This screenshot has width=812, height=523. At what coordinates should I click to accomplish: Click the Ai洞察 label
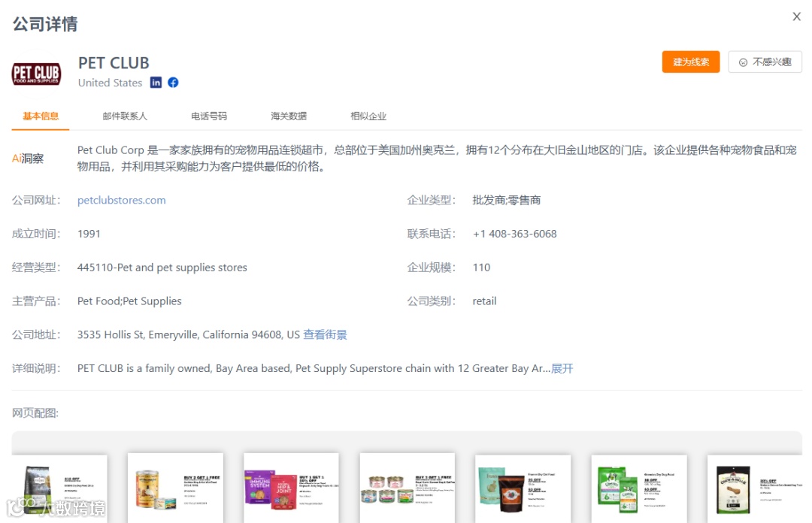coord(28,159)
